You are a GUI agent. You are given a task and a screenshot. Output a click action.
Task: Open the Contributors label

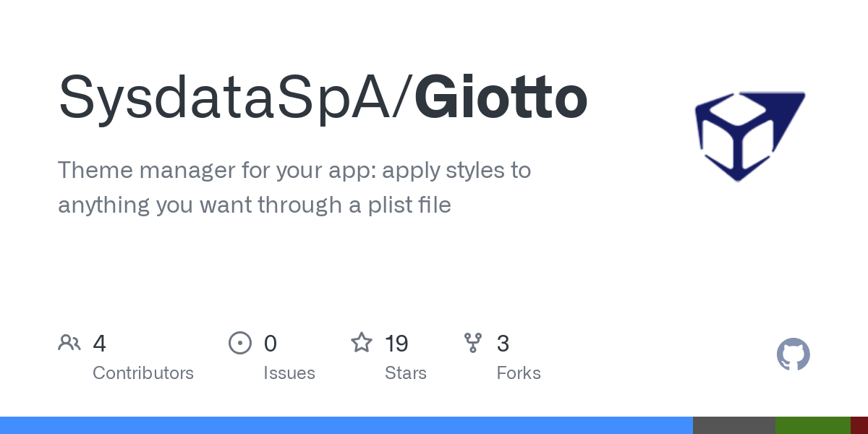pos(143,373)
